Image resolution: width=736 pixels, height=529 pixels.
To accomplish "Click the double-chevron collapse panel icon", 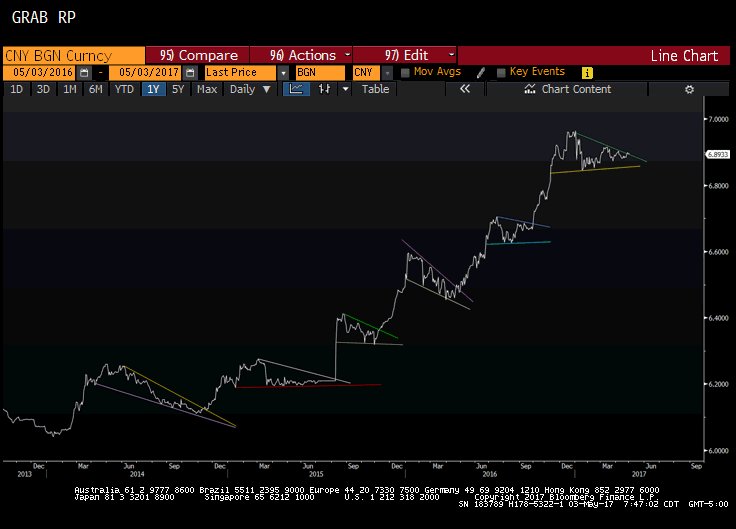I will coord(465,89).
